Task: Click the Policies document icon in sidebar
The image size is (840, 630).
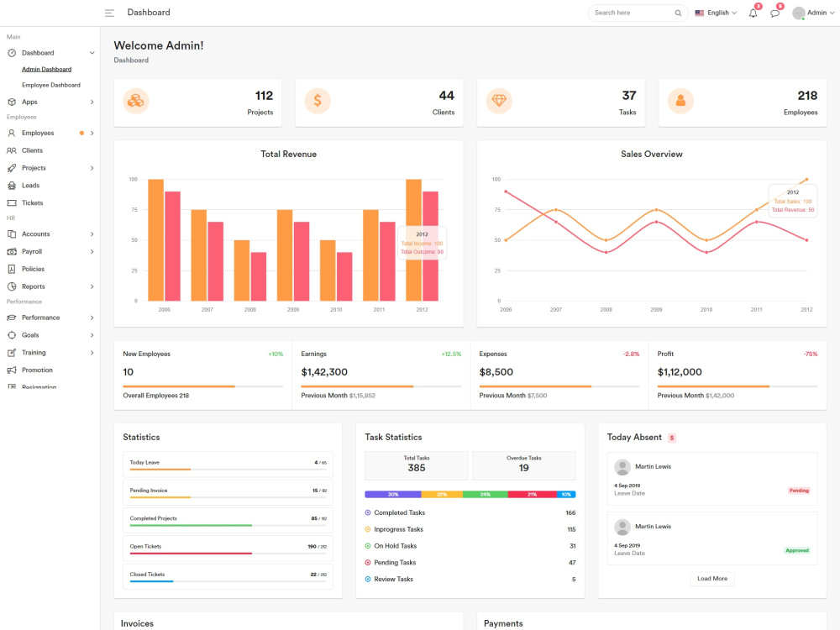Action: [12, 269]
